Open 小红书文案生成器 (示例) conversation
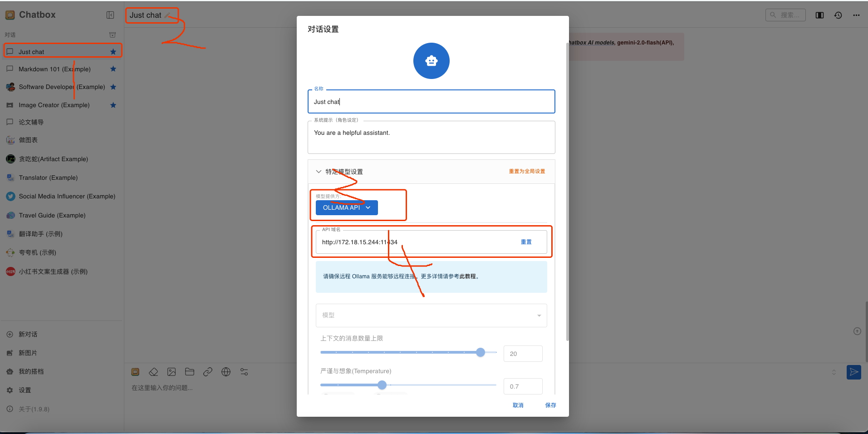The height and width of the screenshot is (434, 868). click(x=63, y=271)
